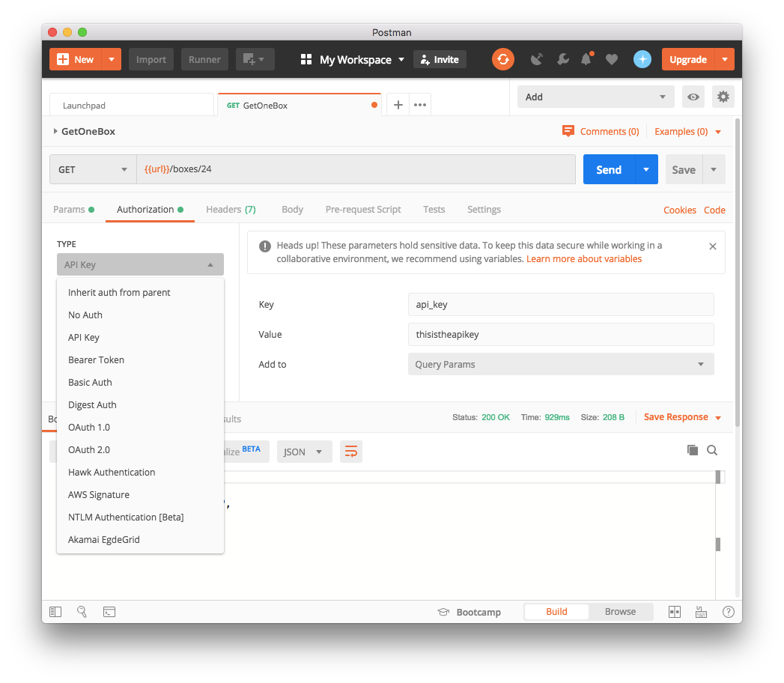Image resolution: width=784 pixels, height=683 pixels.
Task: Open the Add environment dropdown
Action: click(595, 97)
